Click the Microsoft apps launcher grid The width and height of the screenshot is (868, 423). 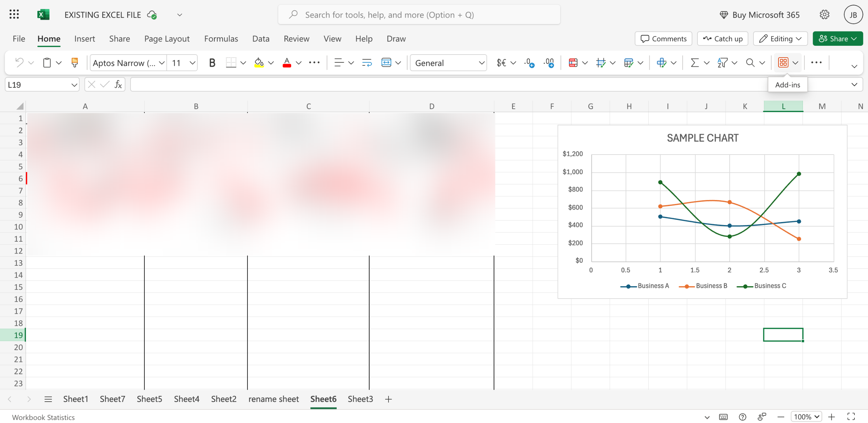pos(14,15)
